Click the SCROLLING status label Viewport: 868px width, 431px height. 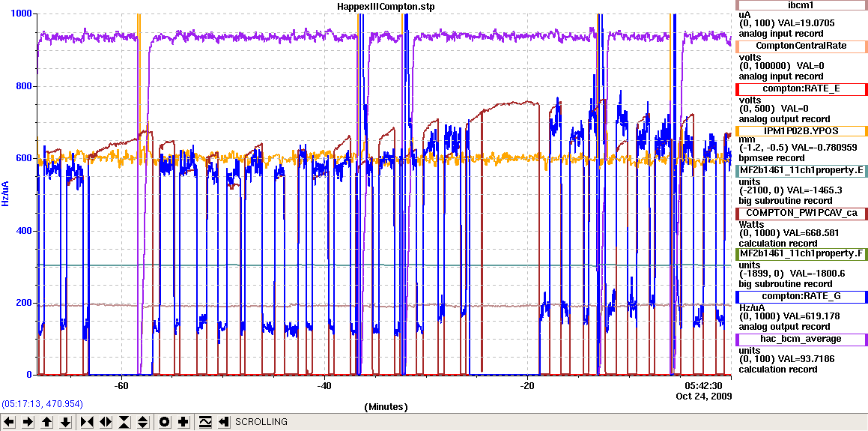coord(261,422)
